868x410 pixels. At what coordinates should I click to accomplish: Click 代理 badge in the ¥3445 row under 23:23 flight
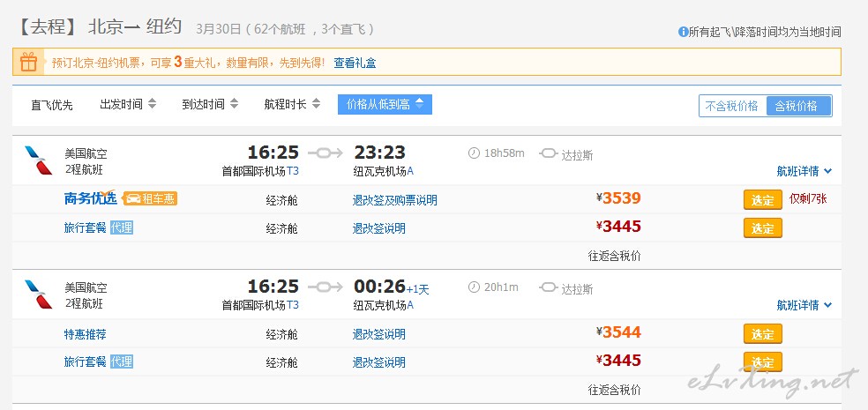click(x=121, y=227)
